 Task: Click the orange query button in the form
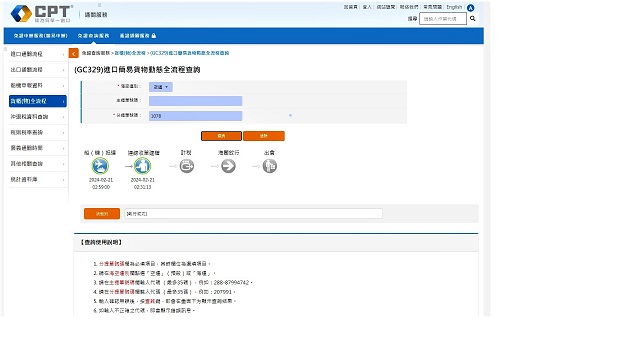[221, 136]
